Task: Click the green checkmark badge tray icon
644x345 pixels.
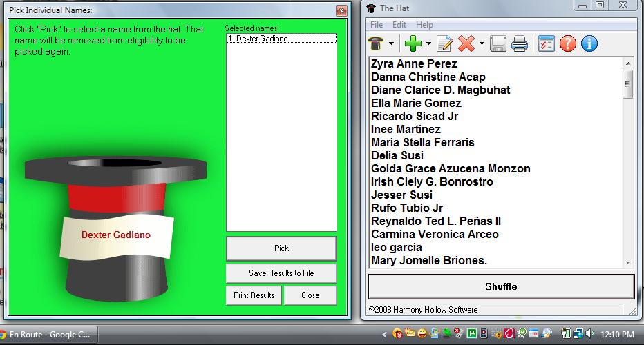Action: [521, 333]
